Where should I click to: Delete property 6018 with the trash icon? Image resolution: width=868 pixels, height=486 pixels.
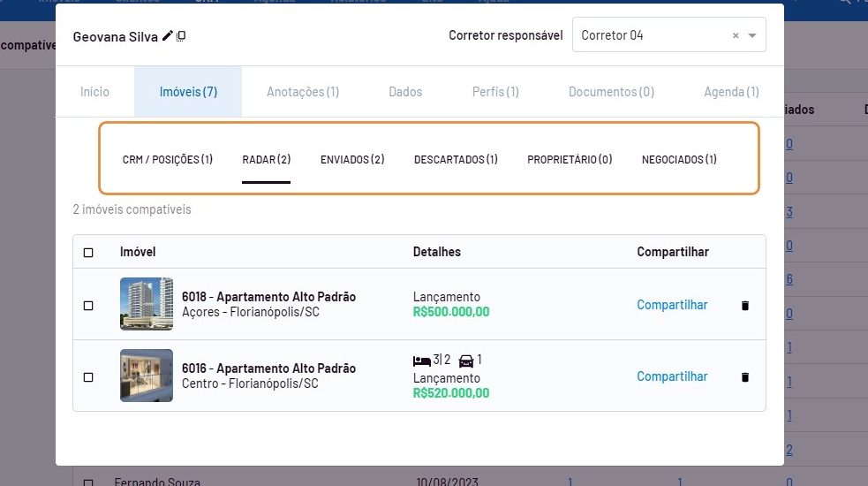point(744,305)
